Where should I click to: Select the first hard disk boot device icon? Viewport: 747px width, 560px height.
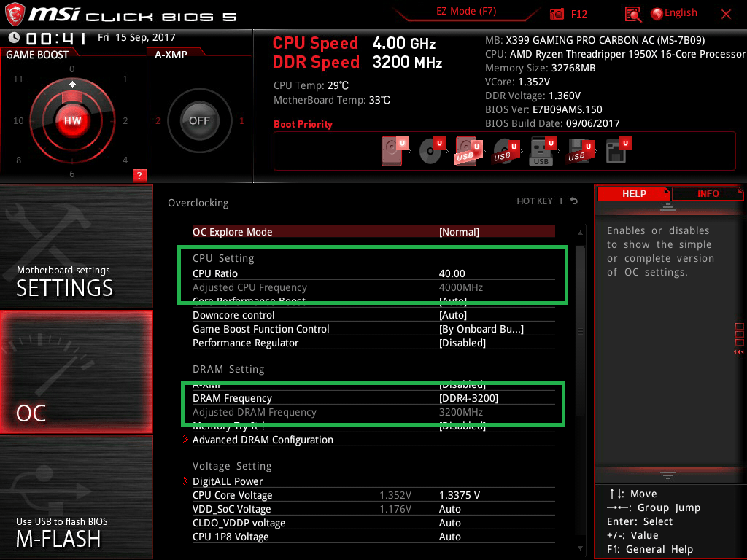pos(395,151)
